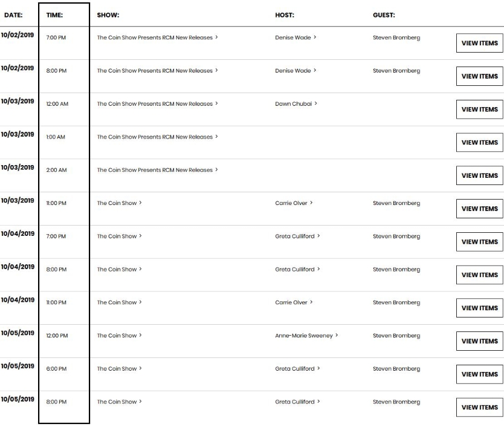Image resolution: width=504 pixels, height=430 pixels.
Task: Click the chevron after The Coin Show at 6:00 PM
Action: coord(140,368)
